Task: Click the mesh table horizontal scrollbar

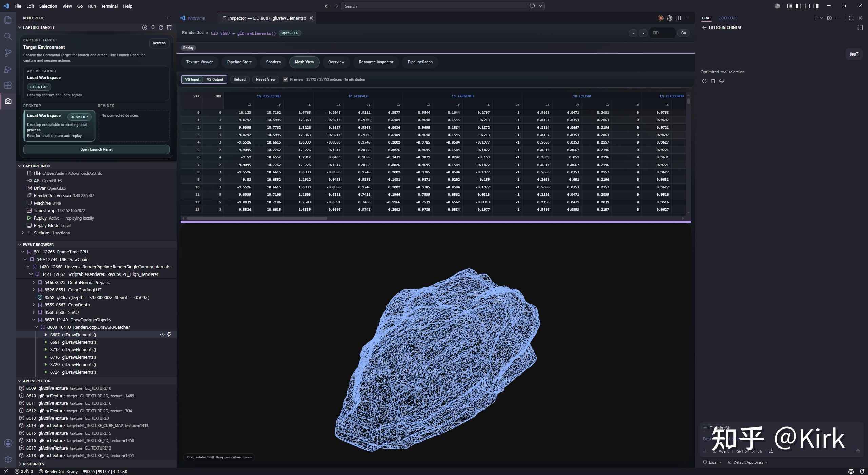Action: pyautogui.click(x=257, y=218)
